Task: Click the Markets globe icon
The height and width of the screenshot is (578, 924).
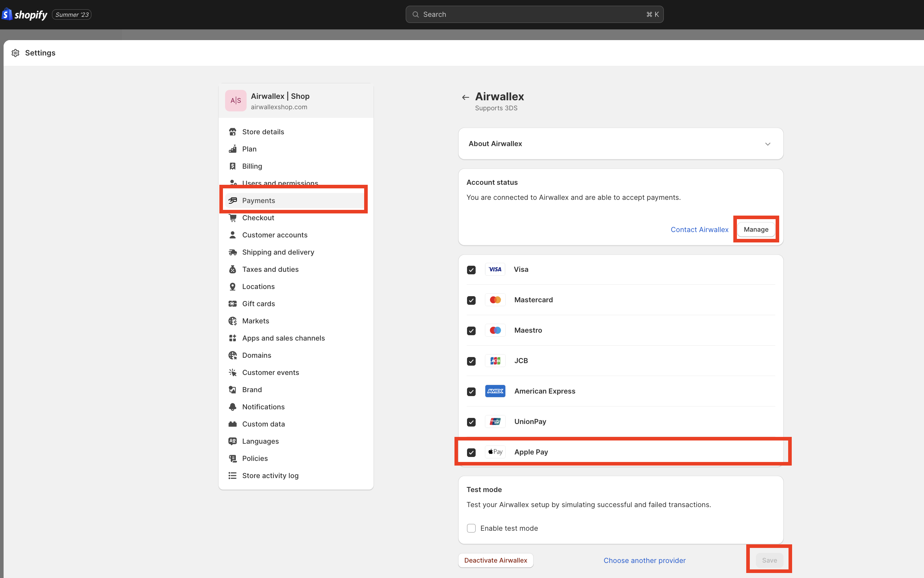Action: coord(233,321)
